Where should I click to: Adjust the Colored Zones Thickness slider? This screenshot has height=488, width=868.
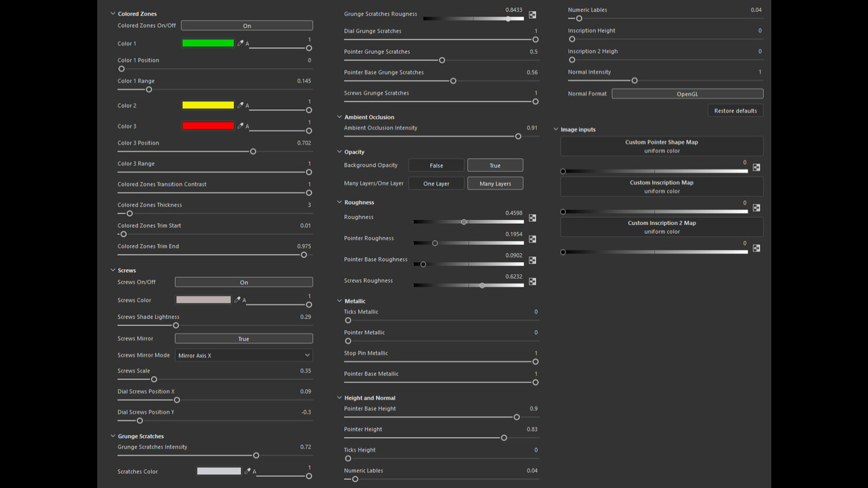coord(215,213)
